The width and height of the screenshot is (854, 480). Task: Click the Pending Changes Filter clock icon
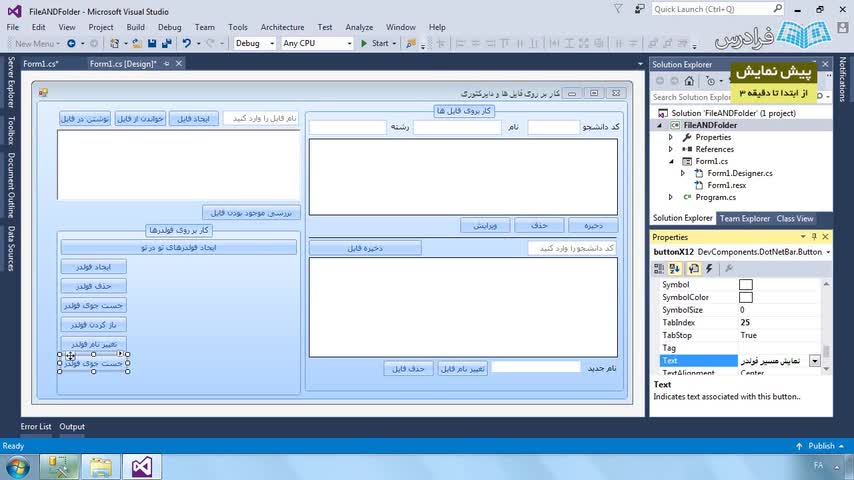coord(710,81)
